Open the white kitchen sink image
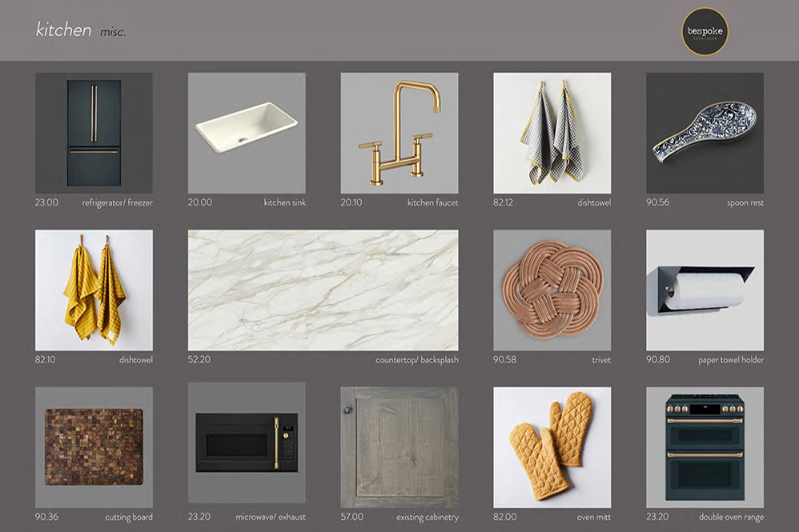 (x=247, y=133)
